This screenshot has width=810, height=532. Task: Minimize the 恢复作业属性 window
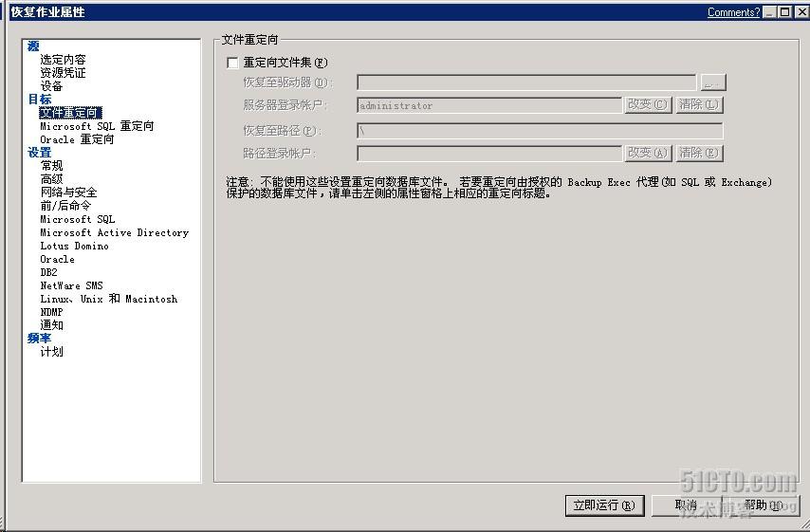pos(770,12)
